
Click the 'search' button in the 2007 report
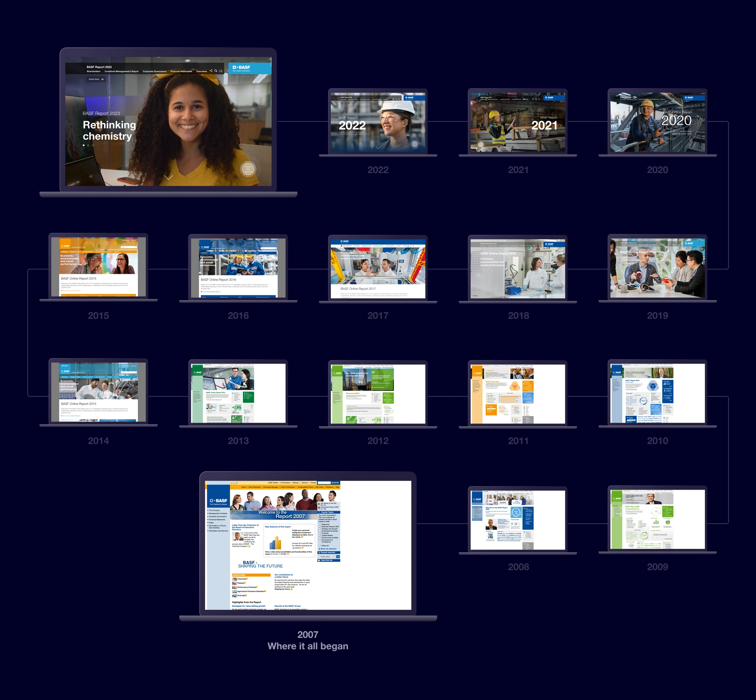(x=335, y=483)
